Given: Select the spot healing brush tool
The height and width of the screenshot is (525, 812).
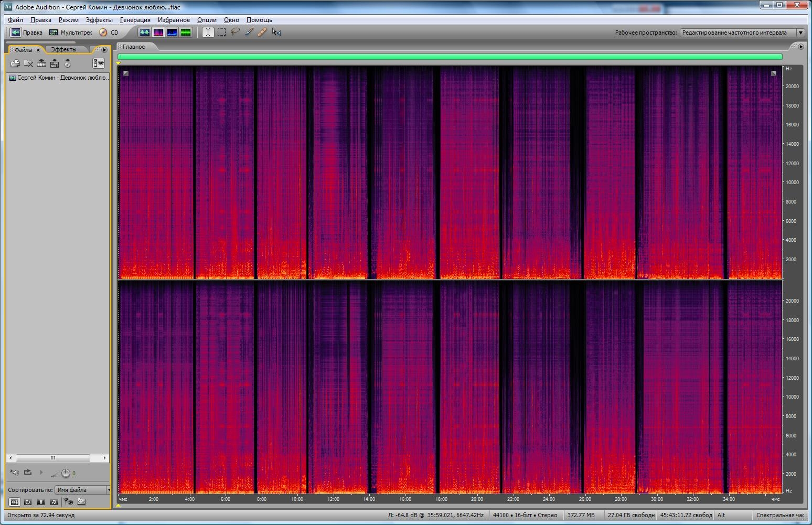Looking at the screenshot, I should coord(262,33).
